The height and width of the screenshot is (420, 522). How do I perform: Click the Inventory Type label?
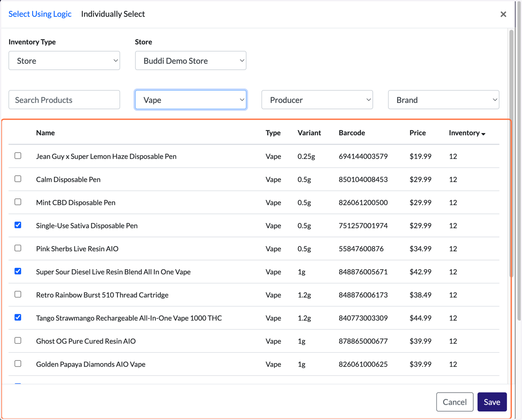(32, 42)
